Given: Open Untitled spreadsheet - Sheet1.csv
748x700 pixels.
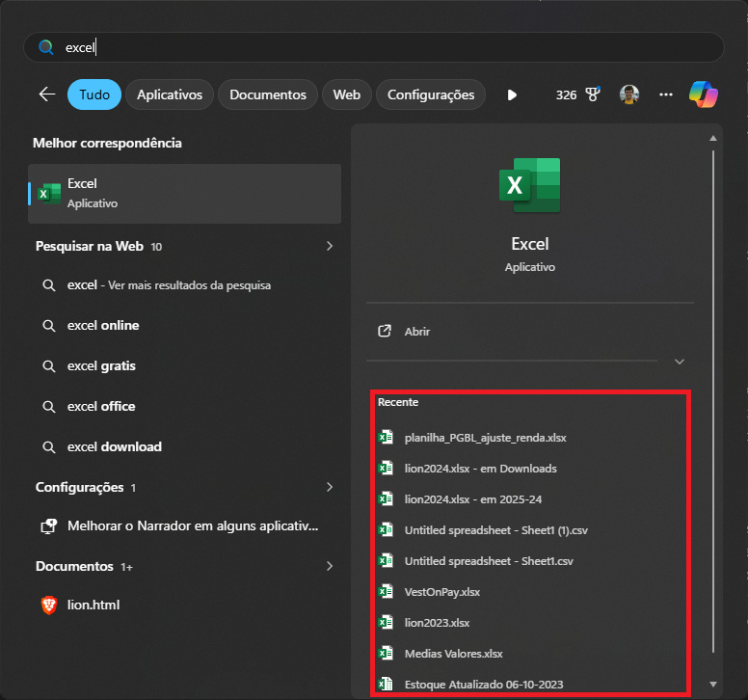Looking at the screenshot, I should pos(529,561).
